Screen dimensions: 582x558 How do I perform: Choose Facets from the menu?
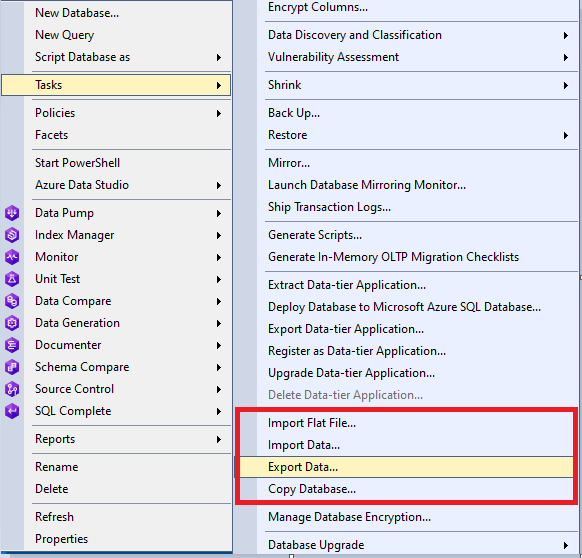pos(52,135)
